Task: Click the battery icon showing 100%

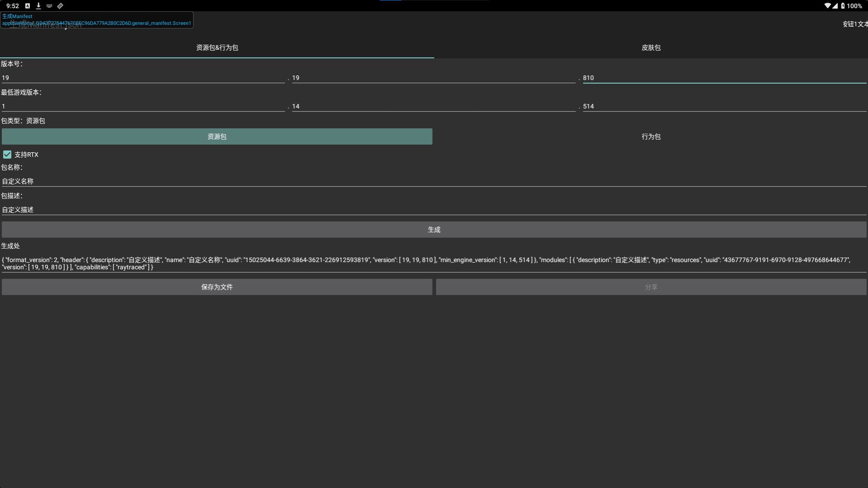Action: coord(843,6)
